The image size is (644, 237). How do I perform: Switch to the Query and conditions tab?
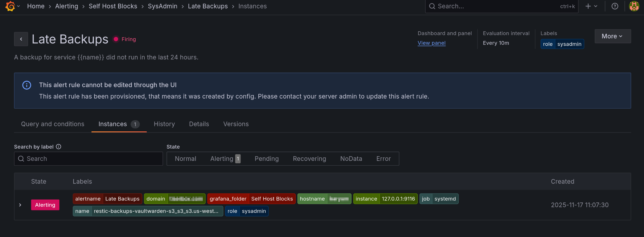[x=53, y=124]
